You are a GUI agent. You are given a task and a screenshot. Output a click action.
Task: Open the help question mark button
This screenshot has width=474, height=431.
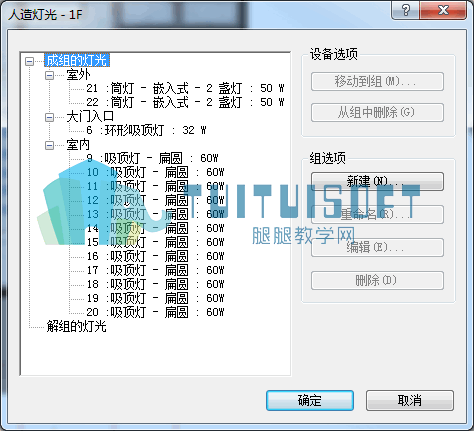click(x=405, y=10)
